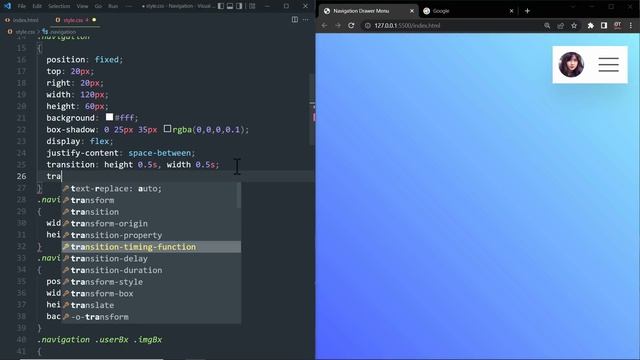Click the VS Code logo icon
Screen dimensions: 640x360
click(x=7, y=6)
